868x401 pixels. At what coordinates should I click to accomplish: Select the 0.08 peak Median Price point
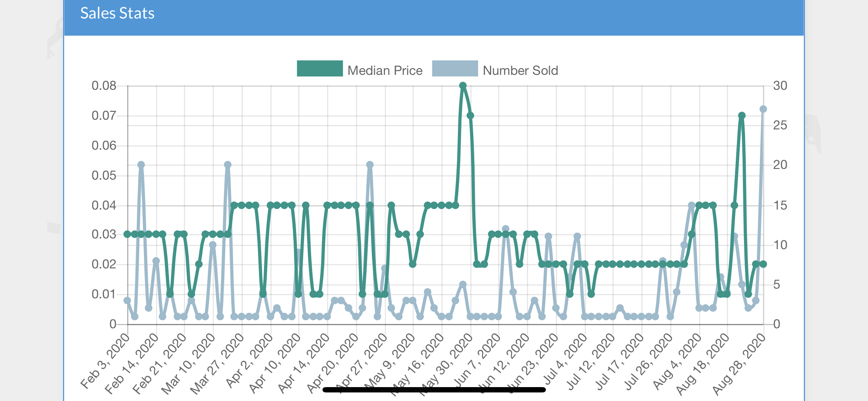pyautogui.click(x=463, y=86)
